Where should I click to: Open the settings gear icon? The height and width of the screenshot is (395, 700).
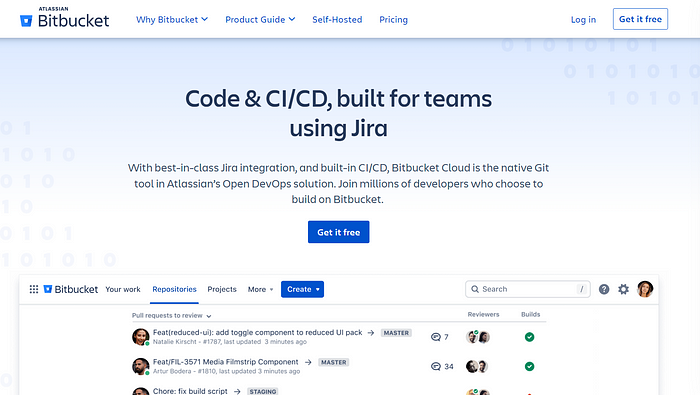[624, 289]
